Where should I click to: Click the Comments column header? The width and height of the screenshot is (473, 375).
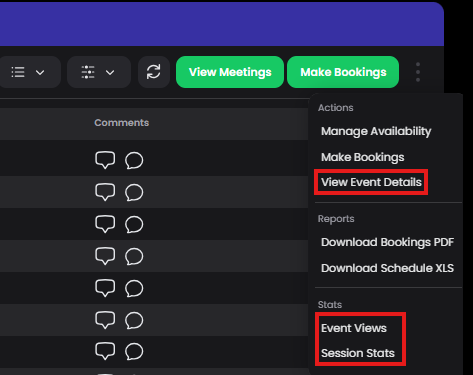point(122,123)
